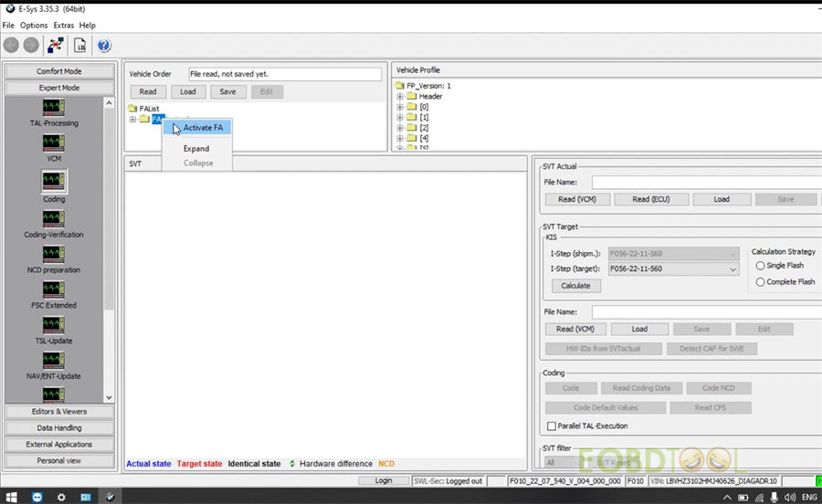
Task: Click the Save button under Vehicle Order
Action: point(227,91)
